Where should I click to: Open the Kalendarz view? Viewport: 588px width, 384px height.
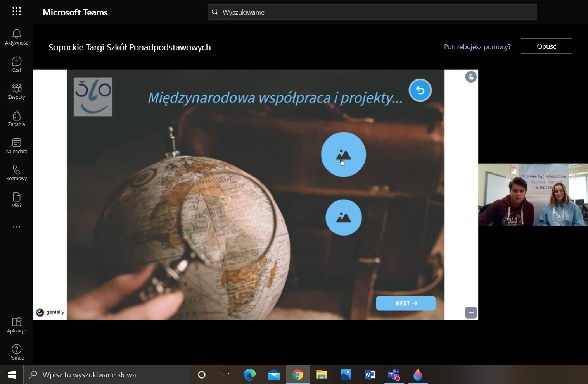(16, 146)
